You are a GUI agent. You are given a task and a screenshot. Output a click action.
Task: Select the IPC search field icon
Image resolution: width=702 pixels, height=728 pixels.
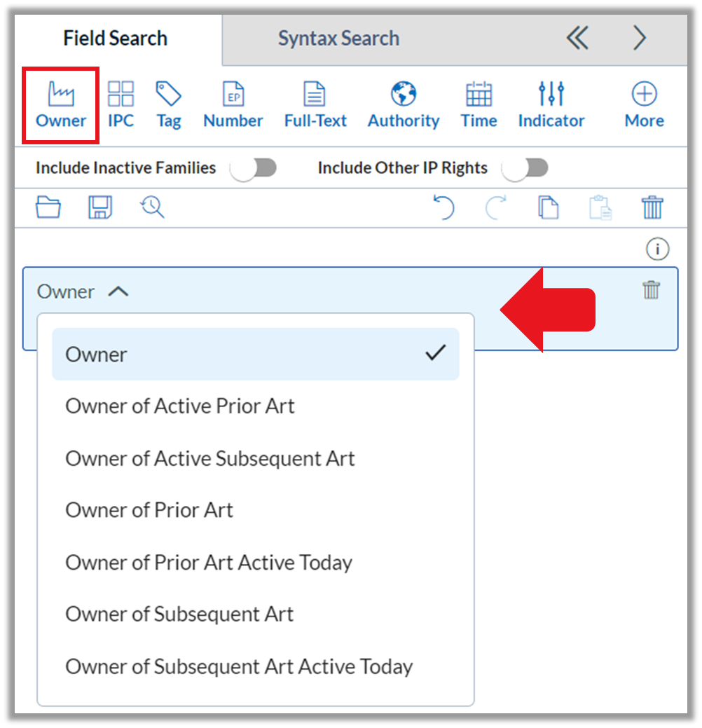click(121, 105)
